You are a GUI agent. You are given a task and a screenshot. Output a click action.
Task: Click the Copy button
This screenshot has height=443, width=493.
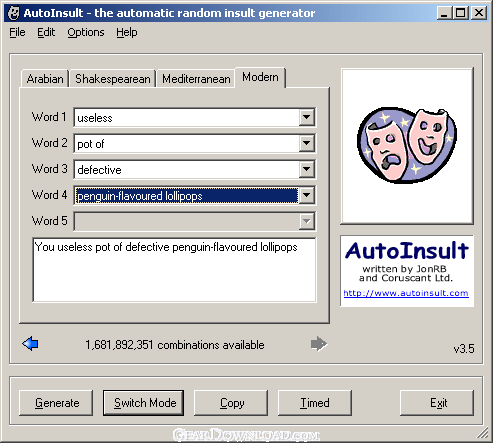click(x=231, y=403)
